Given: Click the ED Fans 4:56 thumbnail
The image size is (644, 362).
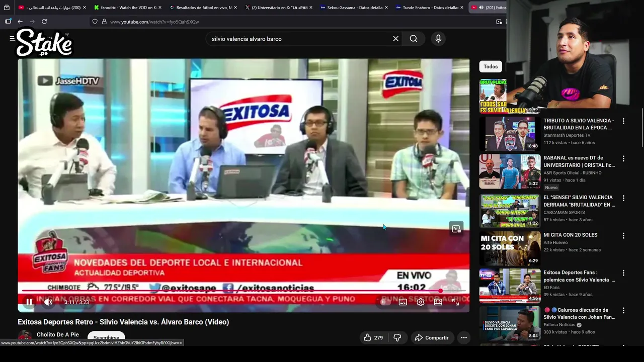Looking at the screenshot, I should coord(510,286).
